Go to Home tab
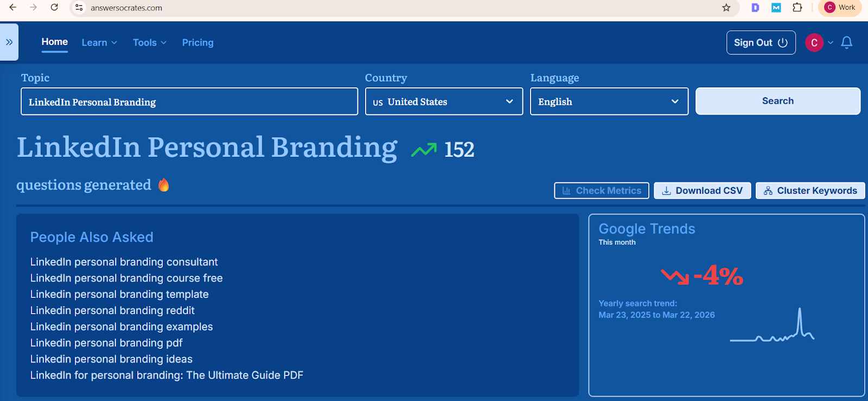 pyautogui.click(x=55, y=42)
